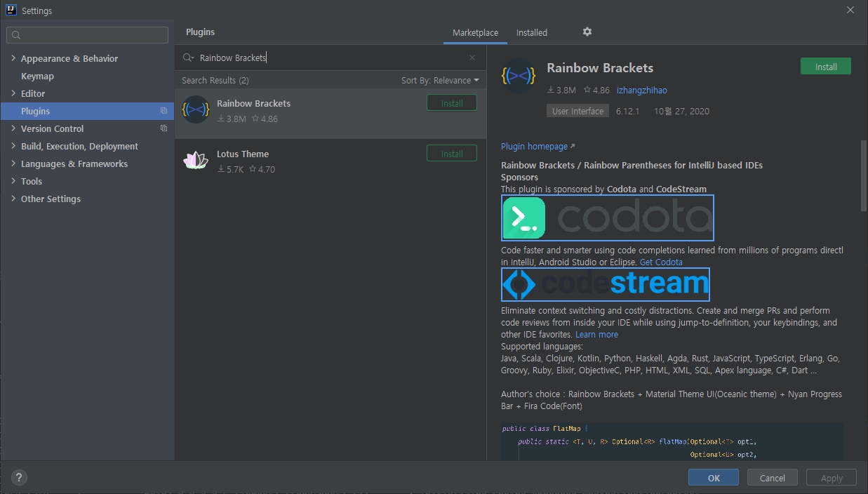Expand Languages & Frameworks
The width and height of the screenshot is (868, 494).
coord(13,163)
